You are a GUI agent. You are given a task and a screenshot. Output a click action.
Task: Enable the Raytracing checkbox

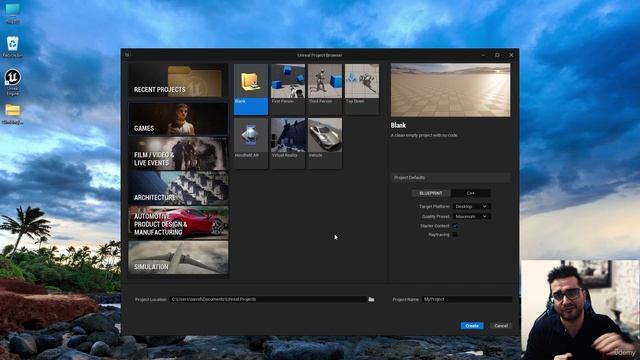pyautogui.click(x=455, y=235)
